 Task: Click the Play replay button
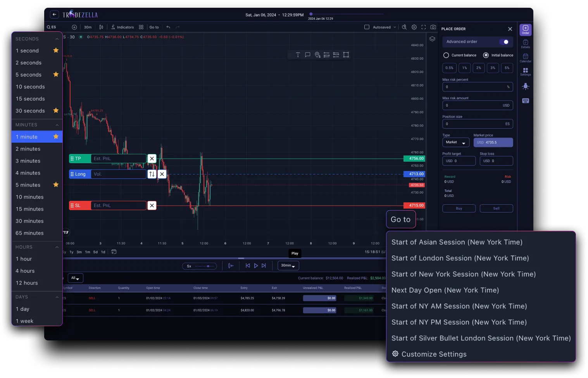pos(256,266)
